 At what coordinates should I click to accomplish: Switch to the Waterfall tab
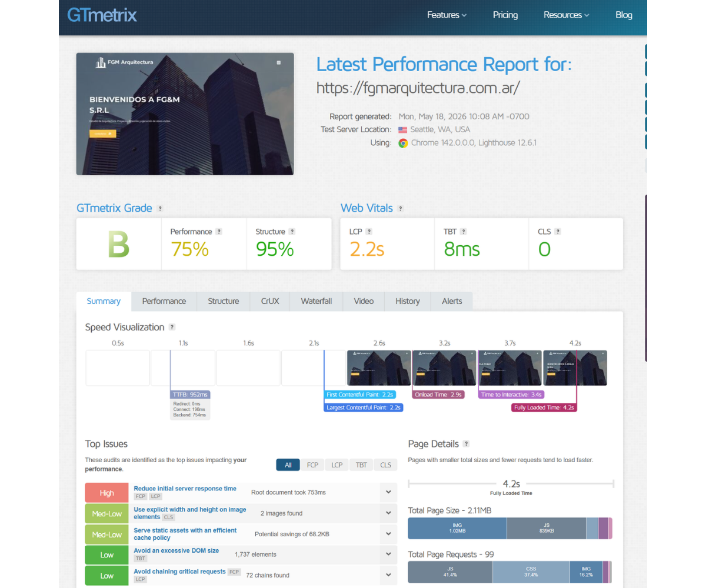(x=317, y=301)
